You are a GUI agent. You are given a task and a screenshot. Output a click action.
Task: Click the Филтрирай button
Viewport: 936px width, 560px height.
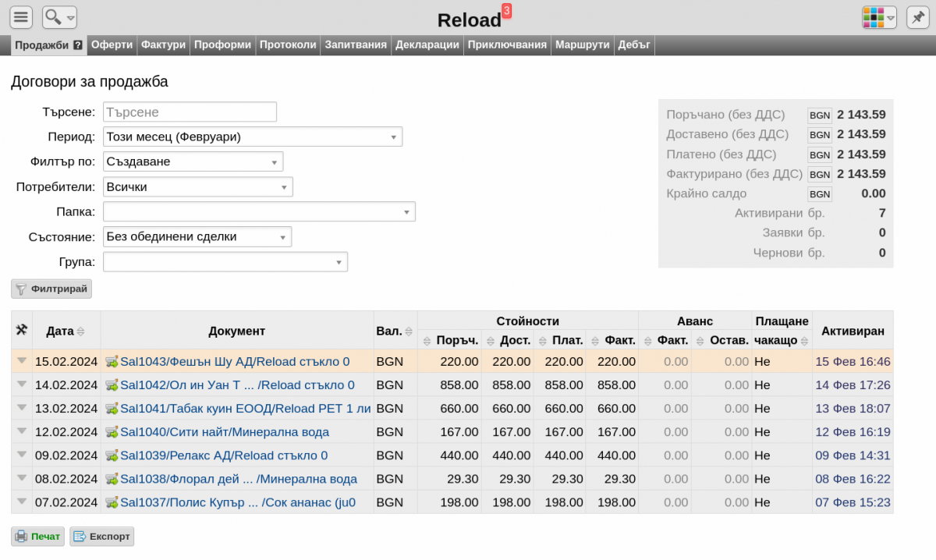(51, 289)
